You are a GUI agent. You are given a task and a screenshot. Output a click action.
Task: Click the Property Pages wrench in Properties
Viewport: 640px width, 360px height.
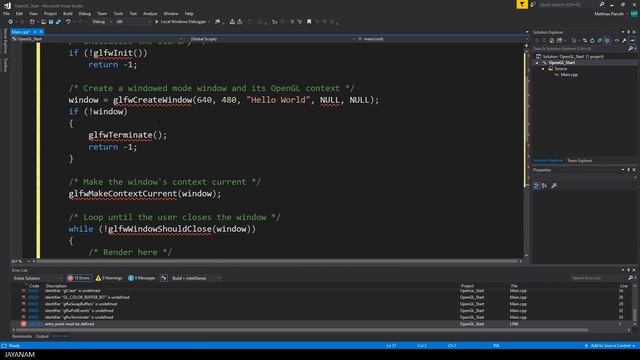pyautogui.click(x=554, y=186)
